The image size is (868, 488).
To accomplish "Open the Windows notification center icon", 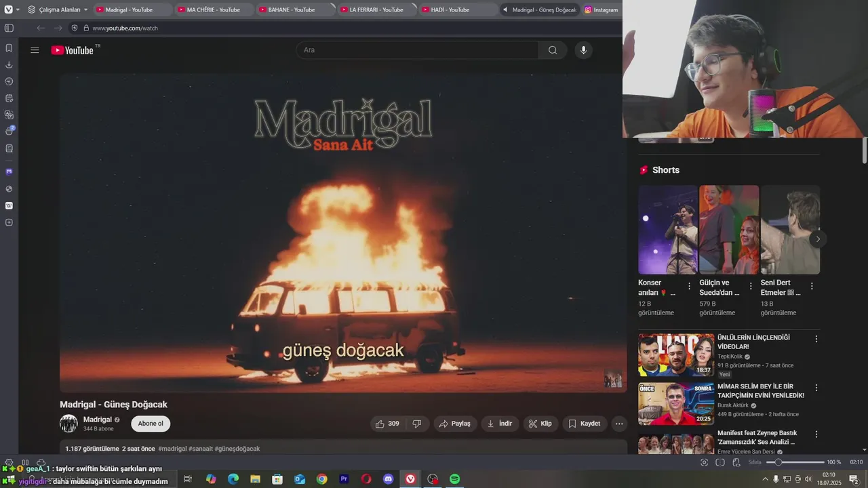I will click(x=854, y=479).
